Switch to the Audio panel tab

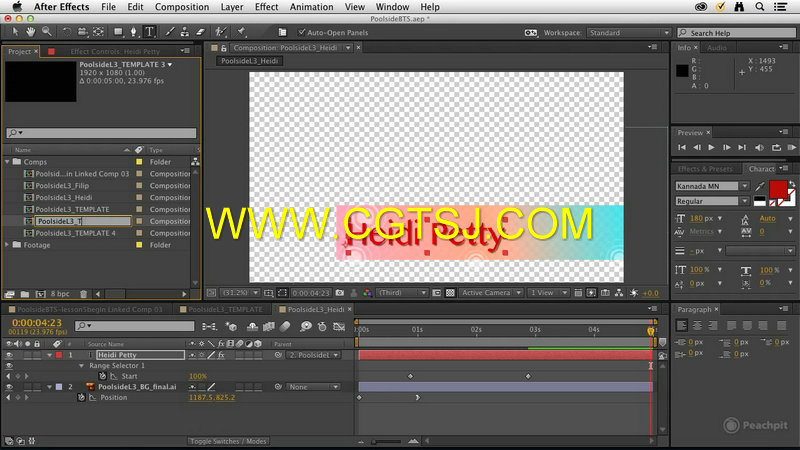[x=716, y=48]
